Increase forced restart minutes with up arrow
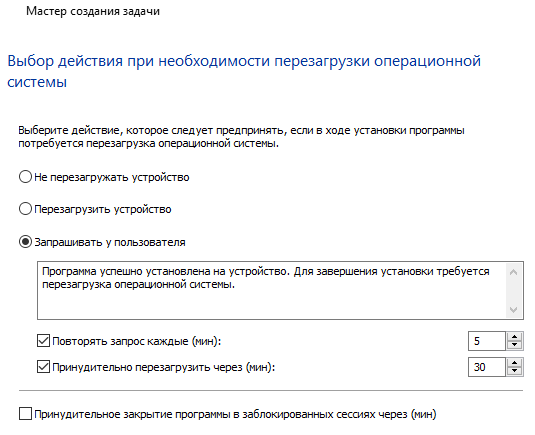 coord(514,363)
